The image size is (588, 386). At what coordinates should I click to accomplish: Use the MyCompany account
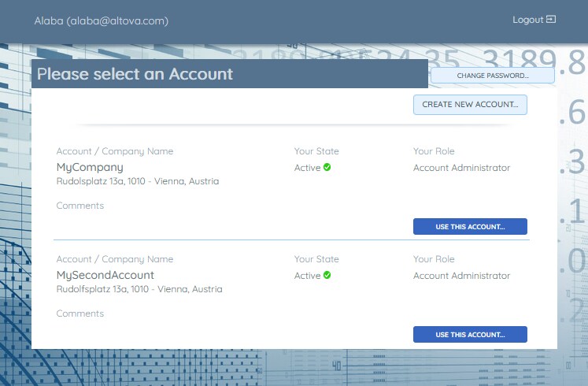pyautogui.click(x=470, y=227)
